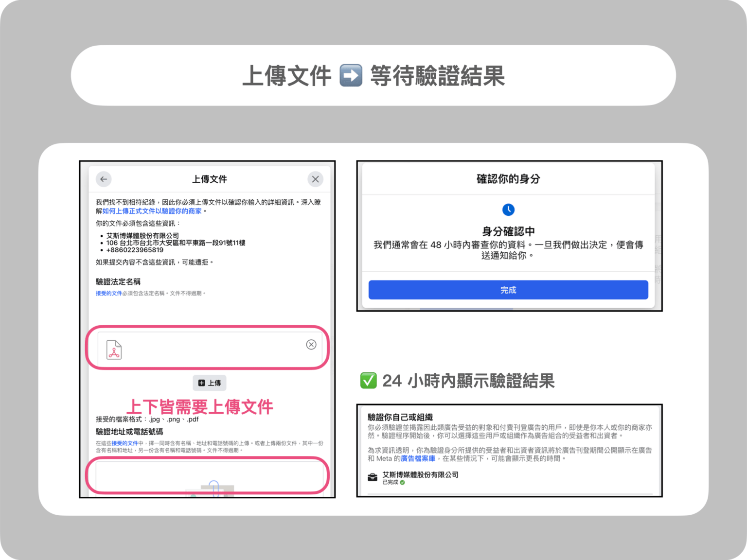
Task: Open 接受的文件 link under 驗證法定名稱
Action: (x=109, y=293)
